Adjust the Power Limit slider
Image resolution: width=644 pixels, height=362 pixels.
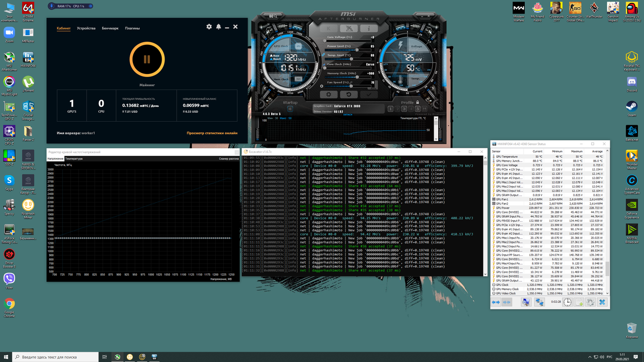click(x=348, y=50)
